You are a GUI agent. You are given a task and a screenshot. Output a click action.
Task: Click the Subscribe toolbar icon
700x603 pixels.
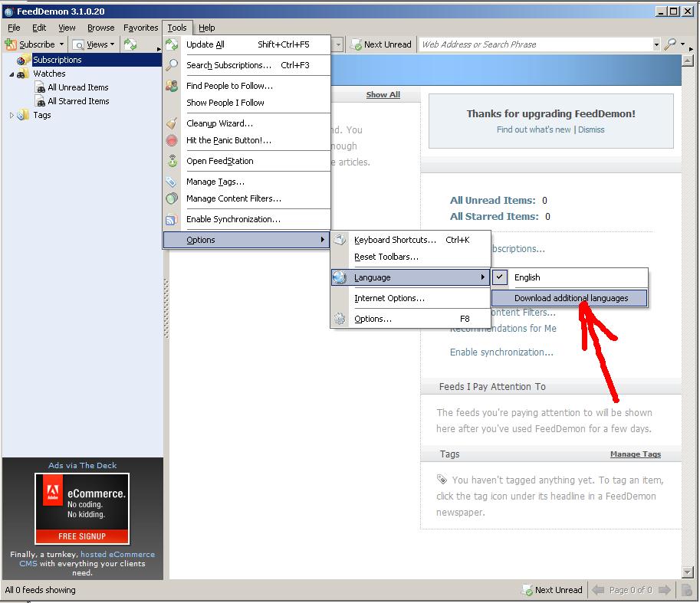coord(11,44)
